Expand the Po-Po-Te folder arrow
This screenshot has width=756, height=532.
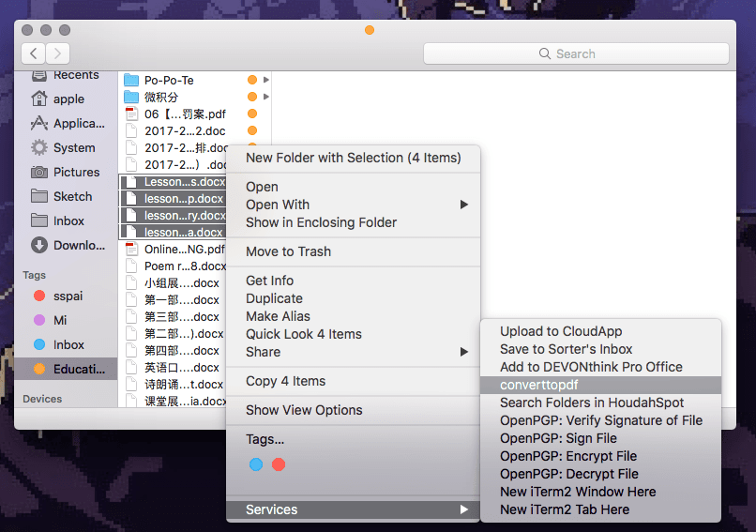pos(266,80)
